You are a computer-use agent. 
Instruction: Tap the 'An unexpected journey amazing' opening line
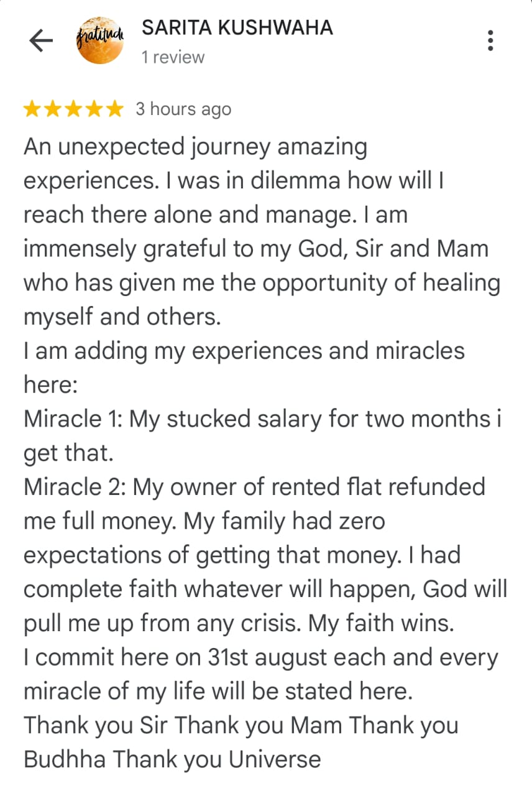195,148
